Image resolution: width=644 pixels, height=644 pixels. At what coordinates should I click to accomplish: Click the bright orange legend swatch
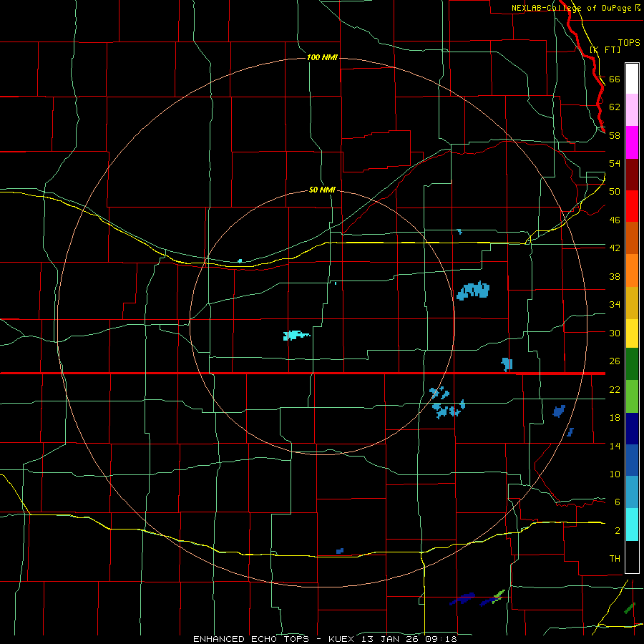[632, 270]
